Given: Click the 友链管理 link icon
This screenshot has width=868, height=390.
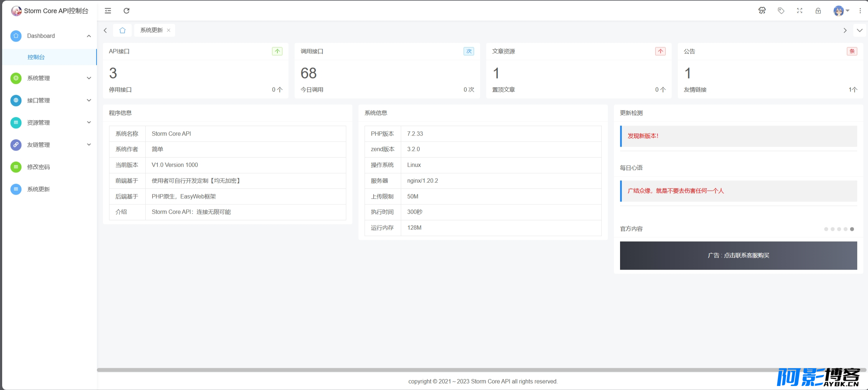Looking at the screenshot, I should 16,145.
